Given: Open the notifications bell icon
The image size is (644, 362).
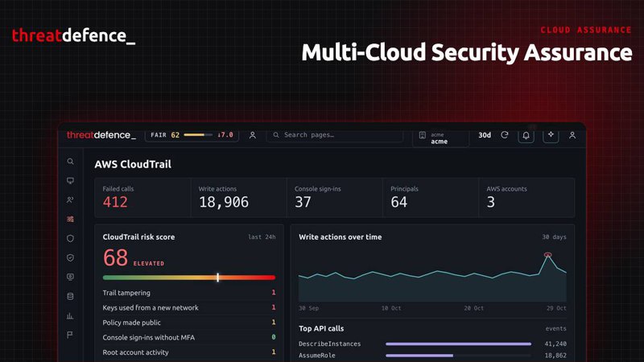Looking at the screenshot, I should (x=526, y=136).
